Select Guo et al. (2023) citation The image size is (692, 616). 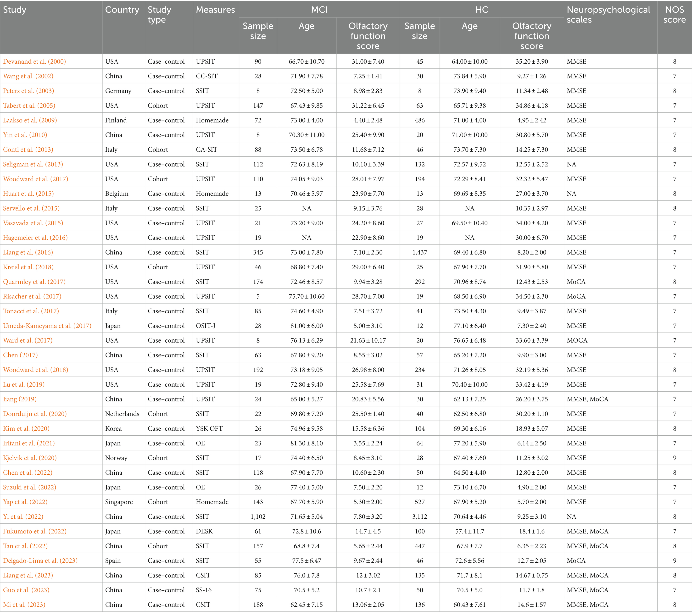tap(26, 590)
